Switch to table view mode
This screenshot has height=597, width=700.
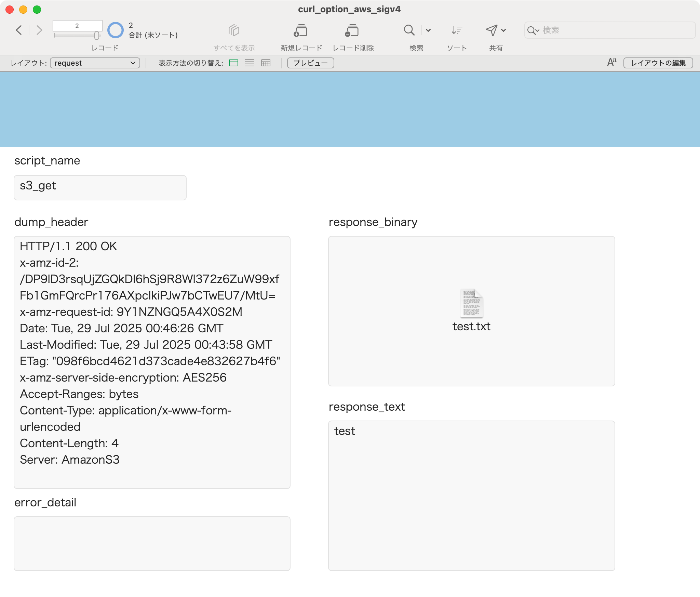tap(266, 63)
